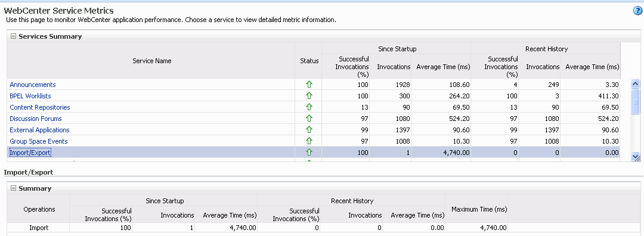Click the services table scroll down arrow
This screenshot has height=236, width=644.
pos(636,156)
